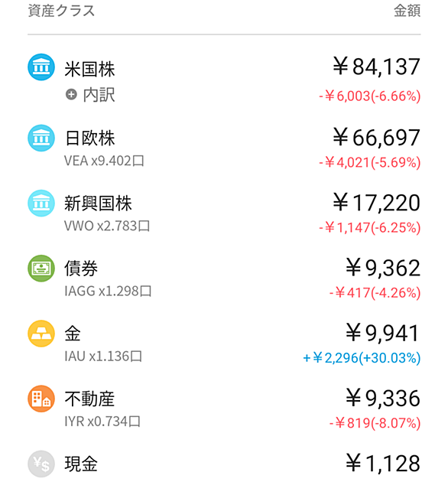Tap the 資産クラス column header
The width and height of the screenshot is (448, 495).
(x=61, y=11)
